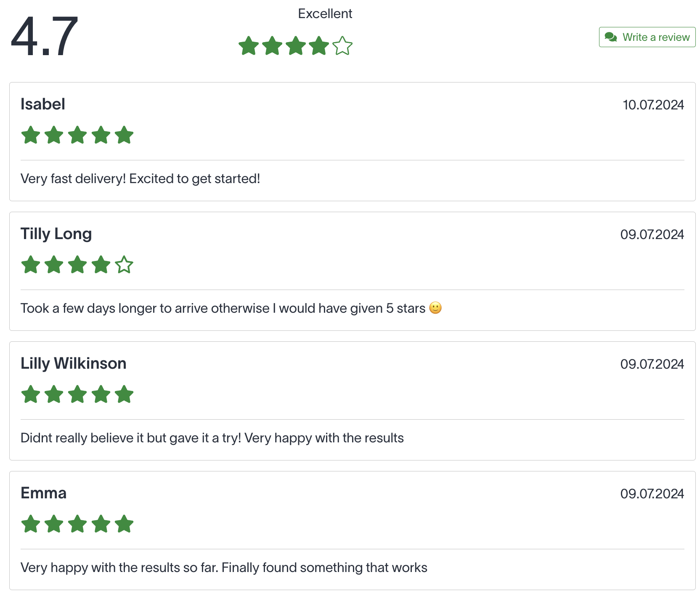The height and width of the screenshot is (596, 700).
Task: Click reviewer name Lilly Wilkinson
Action: (x=73, y=363)
